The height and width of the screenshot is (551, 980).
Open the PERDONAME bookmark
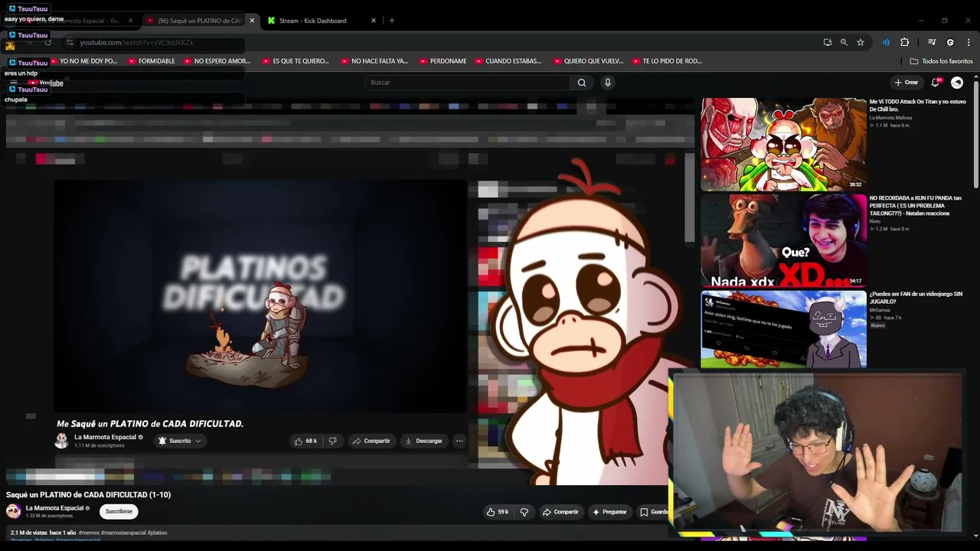pos(443,61)
